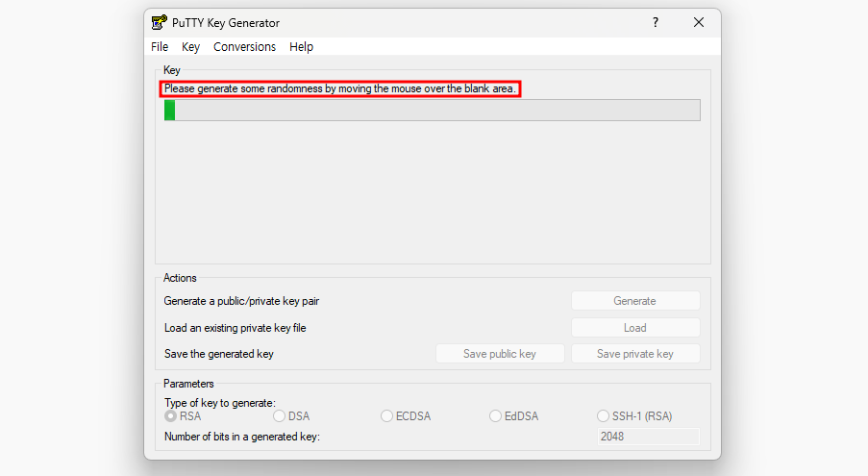Image resolution: width=868 pixels, height=476 pixels.
Task: Select the RSA key type
Action: [x=183, y=416]
